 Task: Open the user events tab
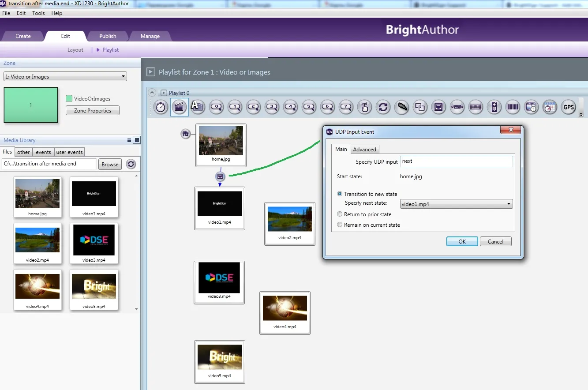[69, 152]
